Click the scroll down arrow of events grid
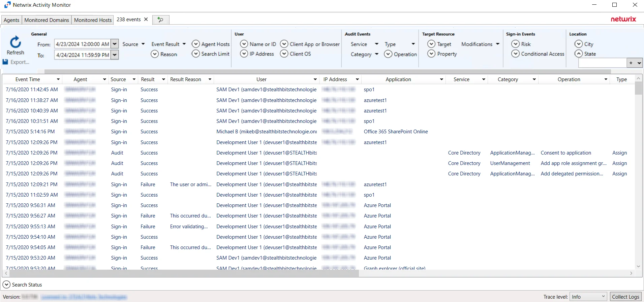Image resolution: width=644 pixels, height=302 pixels. [638, 266]
